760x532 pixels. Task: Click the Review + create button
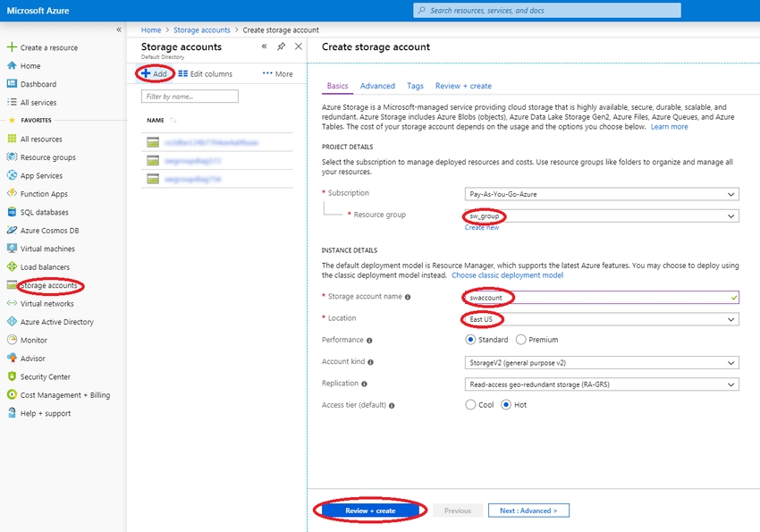click(370, 511)
